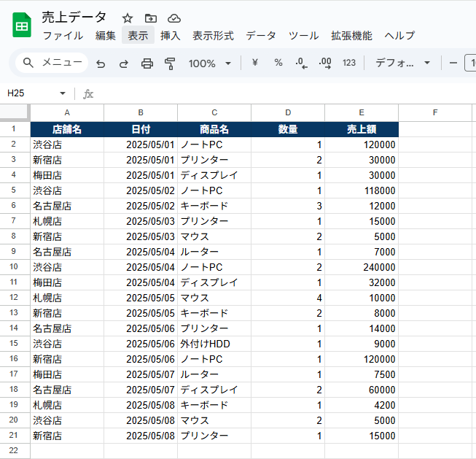Select the quantity cell containing 3
476x459 pixels.
click(288, 206)
